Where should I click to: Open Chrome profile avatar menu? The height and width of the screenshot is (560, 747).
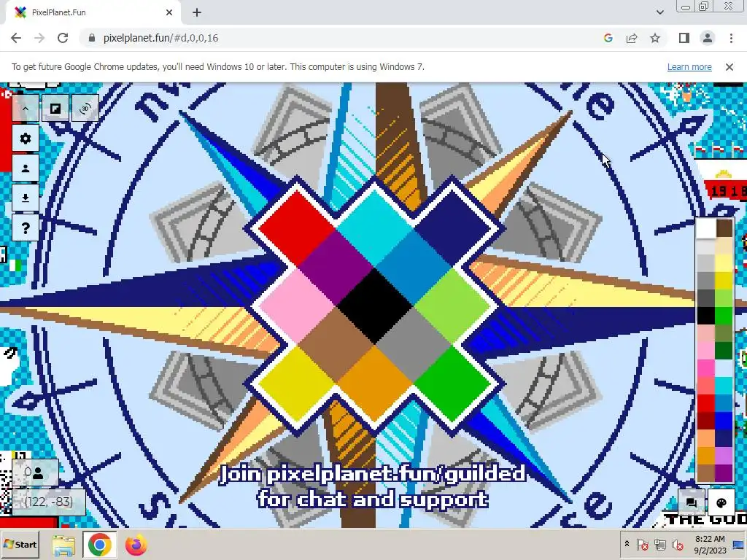point(708,38)
